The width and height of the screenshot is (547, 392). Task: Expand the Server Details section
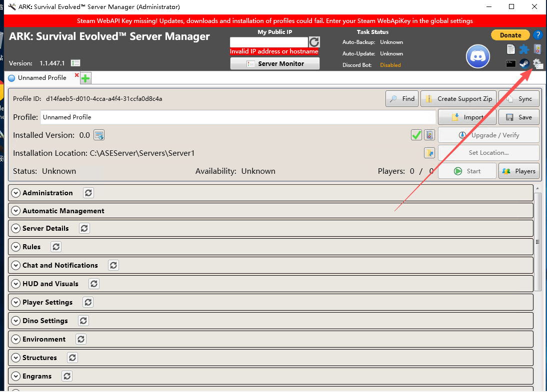15,228
